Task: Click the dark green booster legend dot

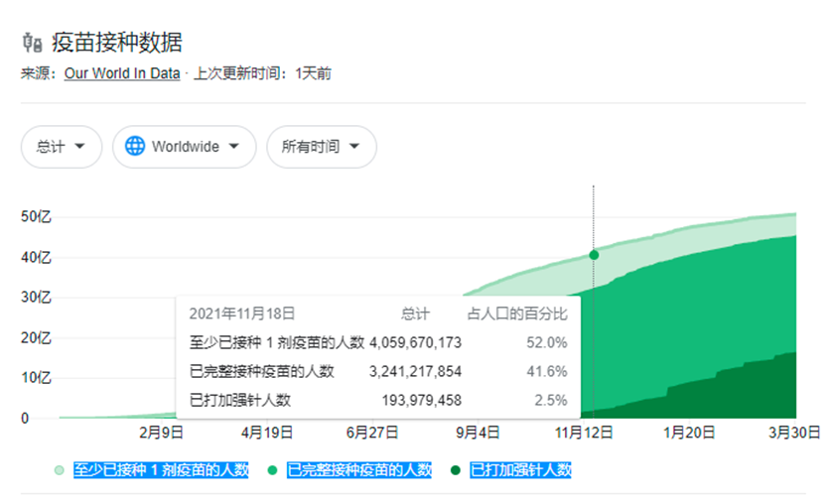Action: tap(456, 470)
